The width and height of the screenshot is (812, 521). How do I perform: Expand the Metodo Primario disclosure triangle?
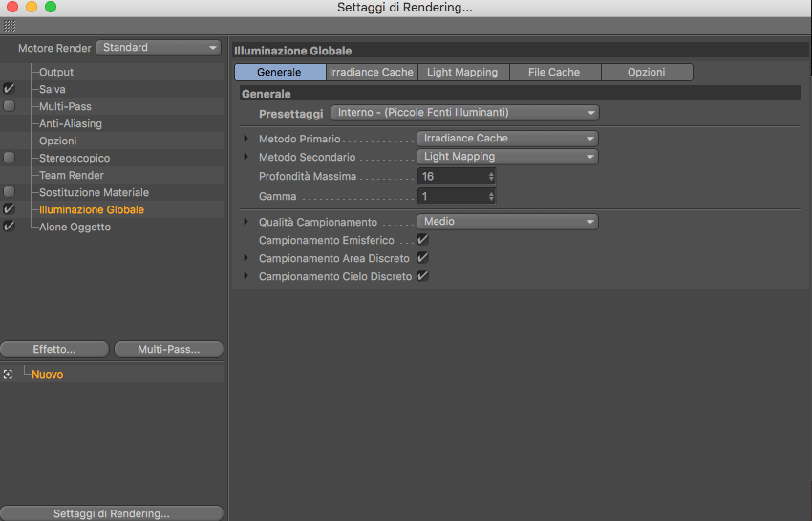(x=246, y=139)
